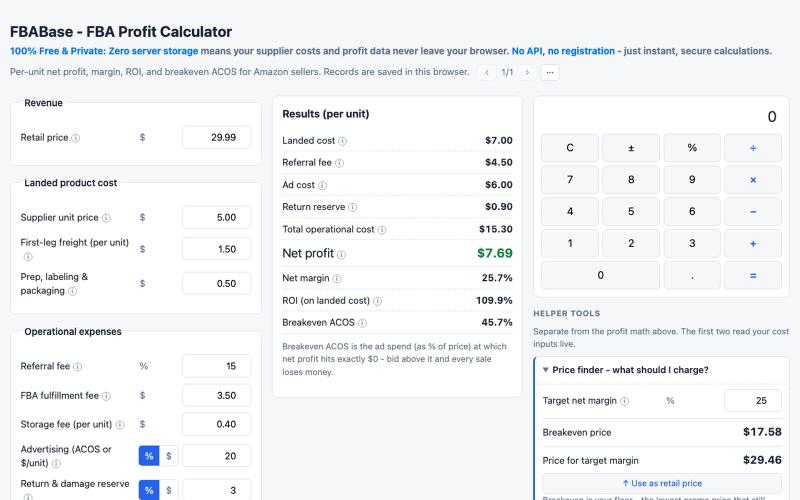800x500 pixels.
Task: Open the more options ellipsis button
Action: 549,72
